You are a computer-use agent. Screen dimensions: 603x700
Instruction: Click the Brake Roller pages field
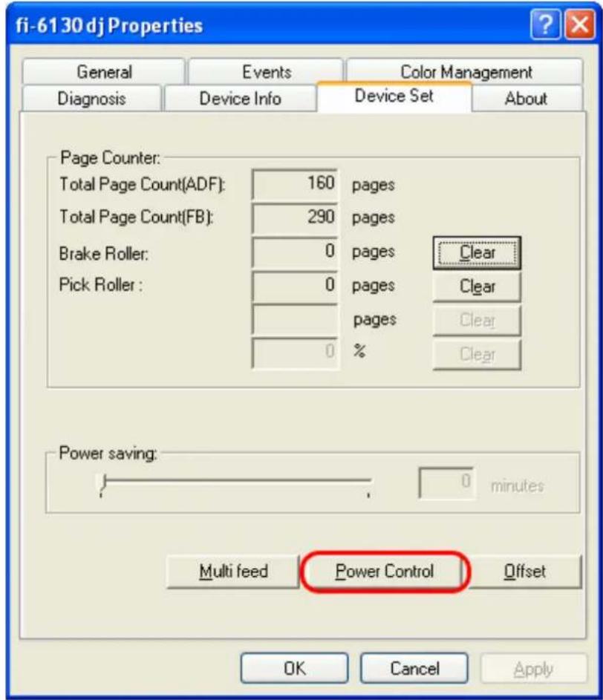[x=295, y=252]
